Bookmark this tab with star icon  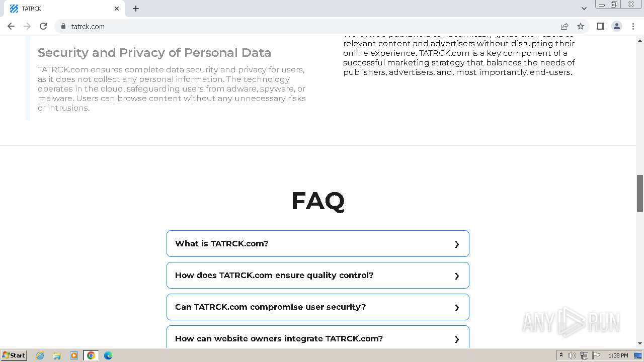point(581,26)
